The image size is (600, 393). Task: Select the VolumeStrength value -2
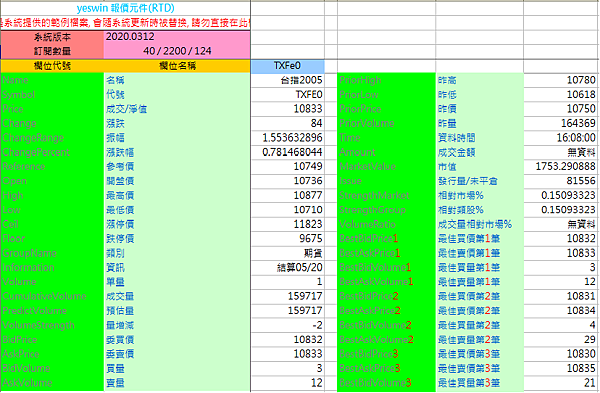point(288,325)
